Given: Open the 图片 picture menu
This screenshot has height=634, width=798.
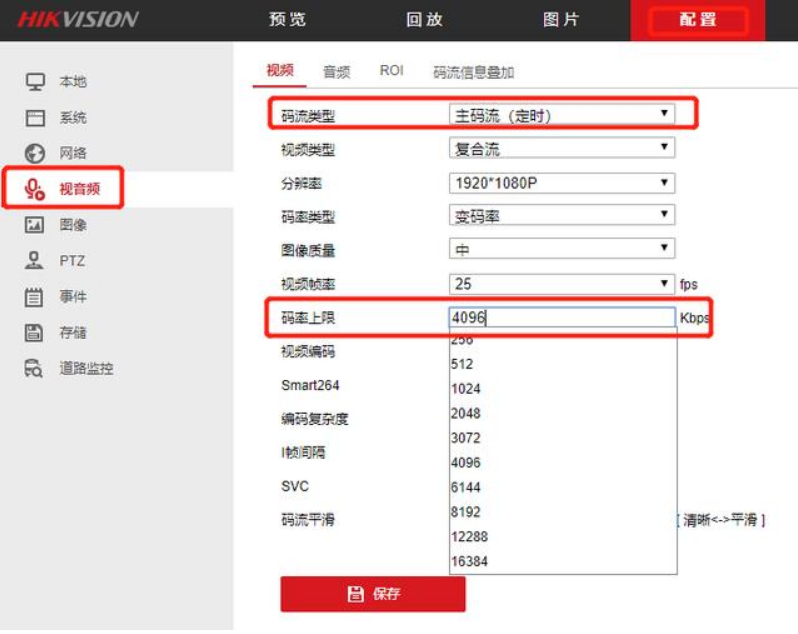Looking at the screenshot, I should 560,20.
